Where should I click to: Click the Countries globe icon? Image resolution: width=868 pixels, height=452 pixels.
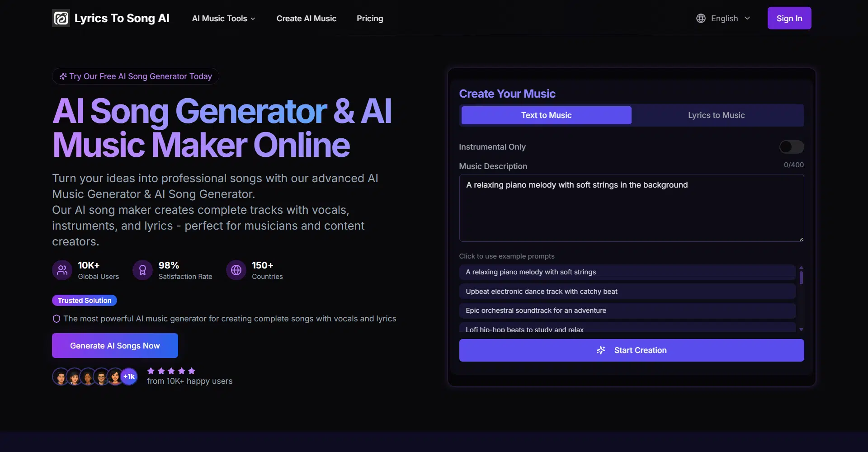coord(236,270)
